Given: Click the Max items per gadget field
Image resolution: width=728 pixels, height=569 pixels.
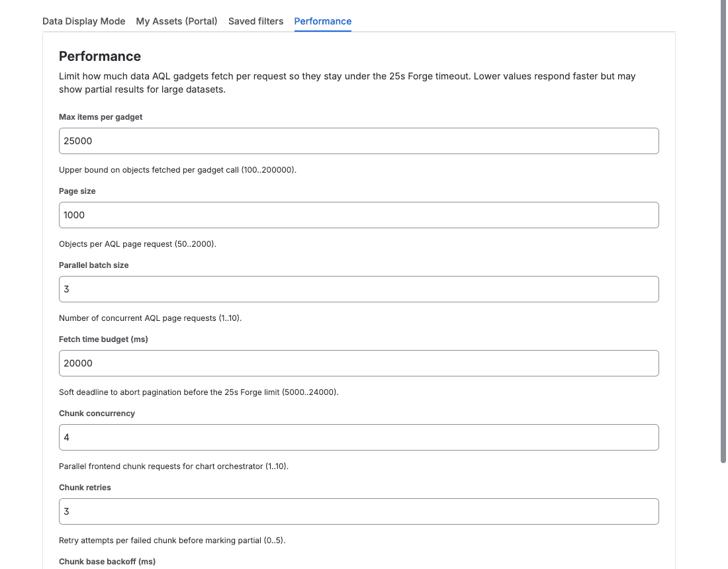Looking at the screenshot, I should pos(359,141).
